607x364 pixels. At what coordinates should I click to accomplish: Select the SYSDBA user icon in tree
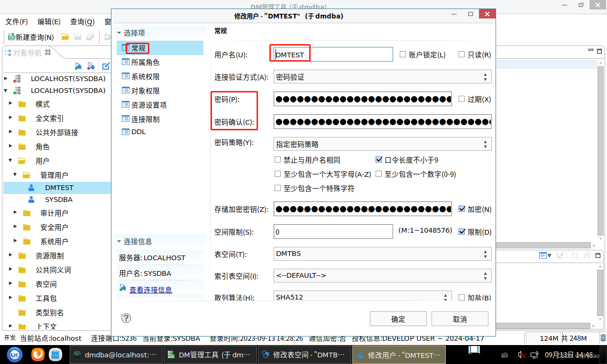tap(31, 200)
